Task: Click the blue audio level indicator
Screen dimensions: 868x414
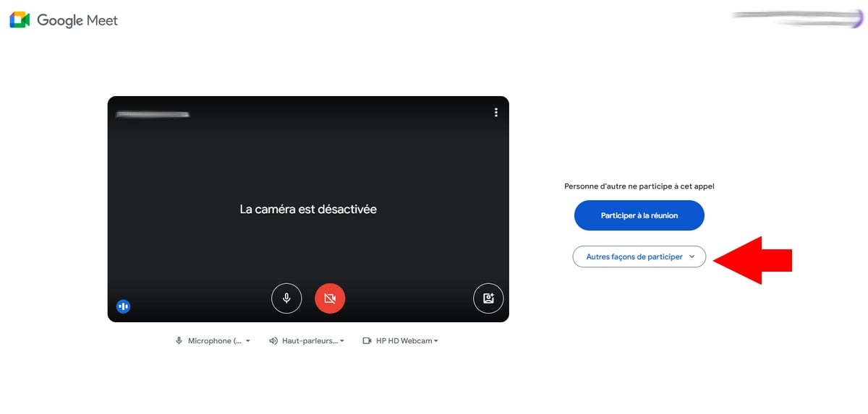Action: tap(123, 306)
